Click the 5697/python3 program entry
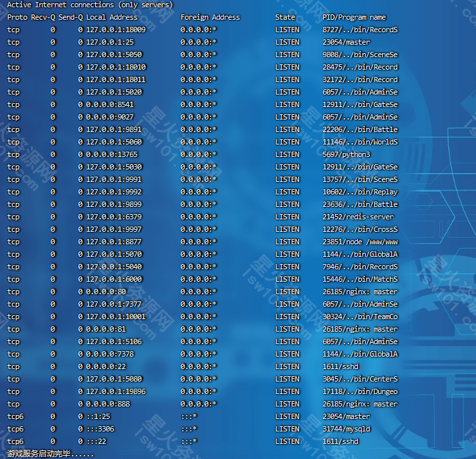This screenshot has height=459, width=476. 346,154
